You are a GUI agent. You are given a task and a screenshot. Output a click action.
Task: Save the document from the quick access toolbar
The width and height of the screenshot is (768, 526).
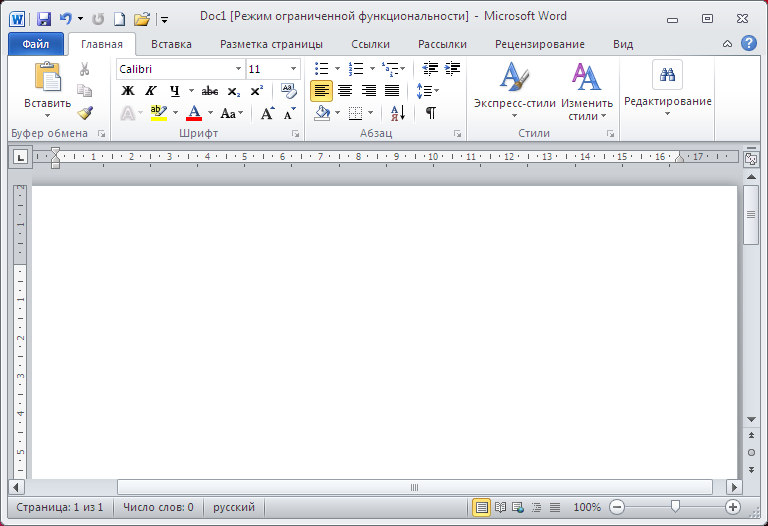[x=44, y=19]
